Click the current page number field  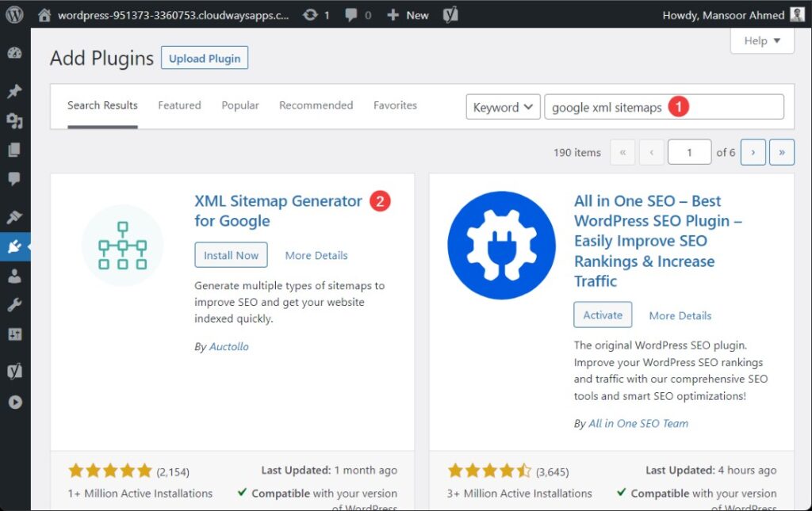(689, 153)
